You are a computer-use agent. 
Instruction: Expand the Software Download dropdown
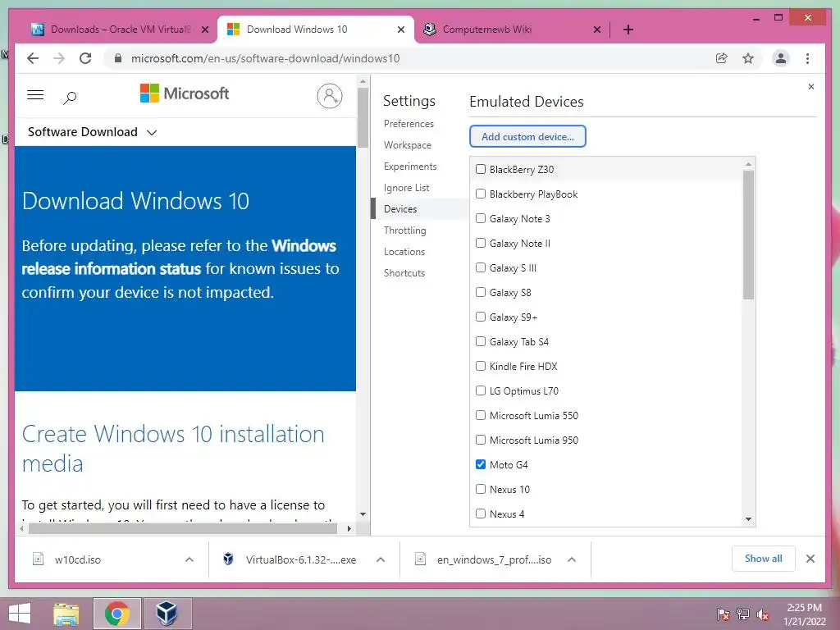pyautogui.click(x=92, y=132)
